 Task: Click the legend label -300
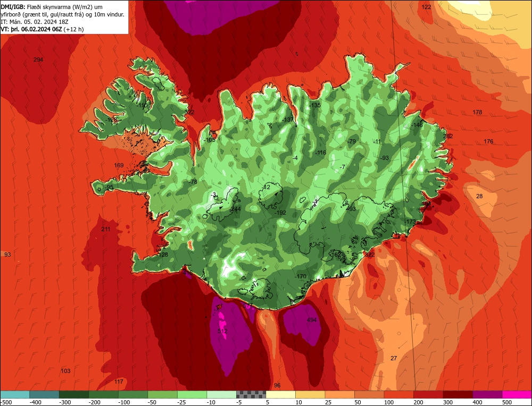65,402
